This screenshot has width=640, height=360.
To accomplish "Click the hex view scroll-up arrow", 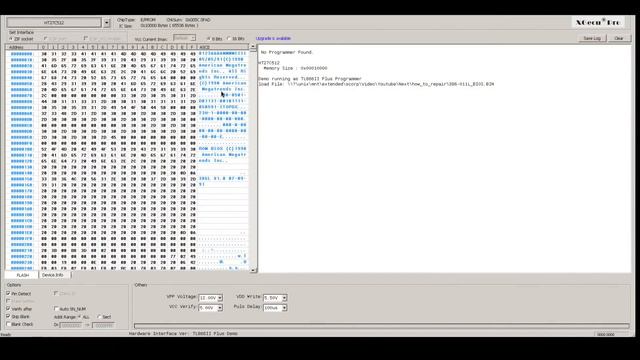I will (253, 47).
